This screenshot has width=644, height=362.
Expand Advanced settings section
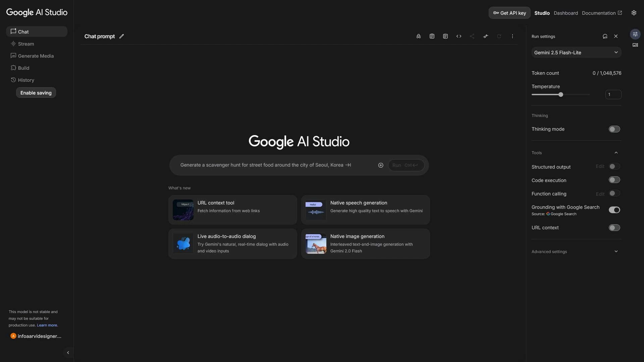(x=576, y=251)
